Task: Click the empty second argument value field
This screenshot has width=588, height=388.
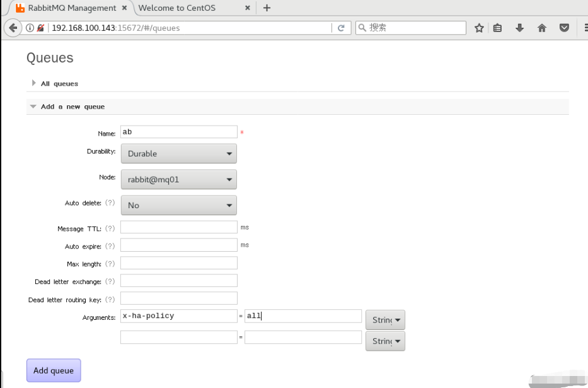Action: 303,337
